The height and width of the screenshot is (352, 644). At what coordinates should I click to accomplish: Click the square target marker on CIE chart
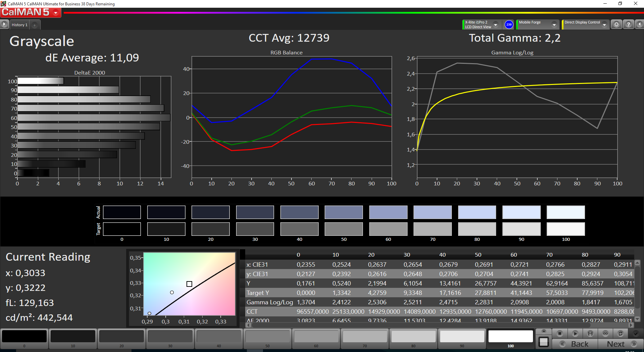[189, 284]
